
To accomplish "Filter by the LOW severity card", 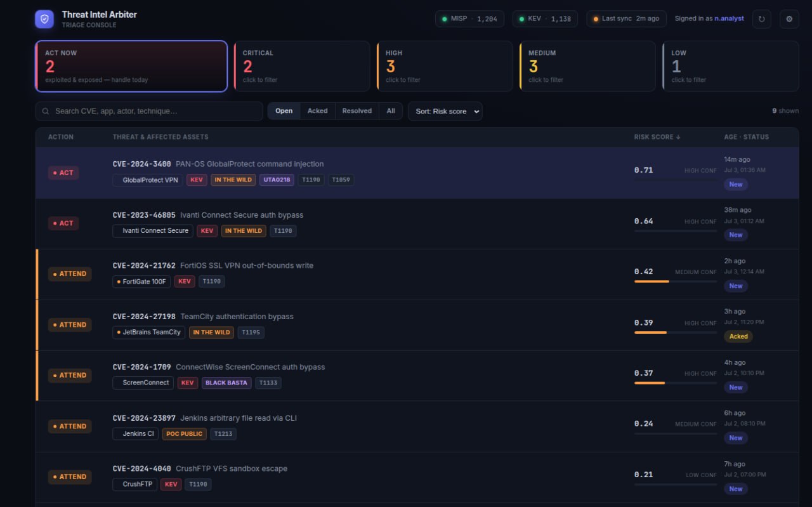I will click(731, 67).
